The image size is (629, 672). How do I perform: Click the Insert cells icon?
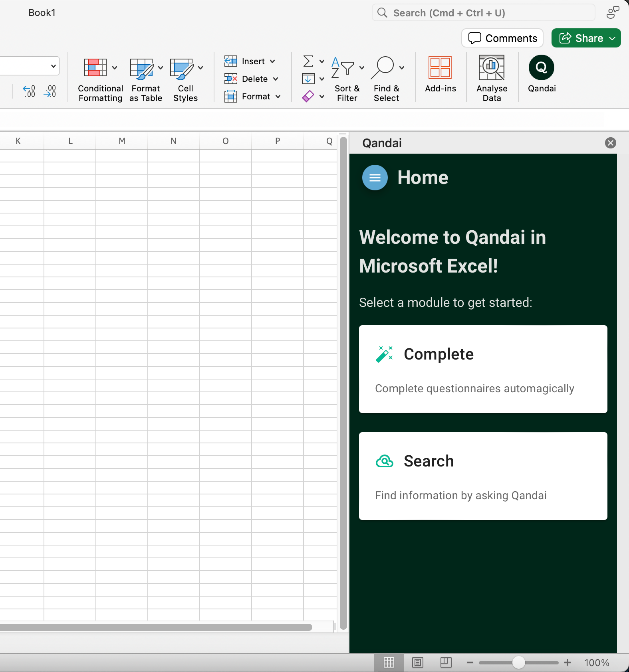231,61
